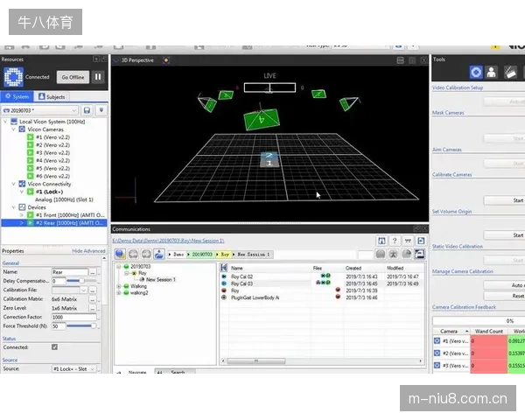
Task: Collapse the #1 (Lock+) node
Action: (22, 192)
